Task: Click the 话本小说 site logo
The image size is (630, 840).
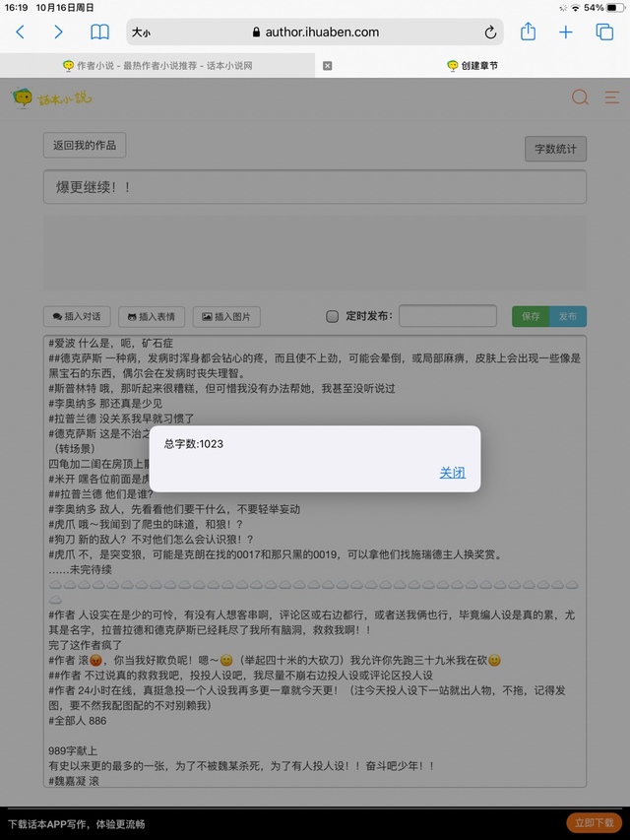Action: point(51,97)
